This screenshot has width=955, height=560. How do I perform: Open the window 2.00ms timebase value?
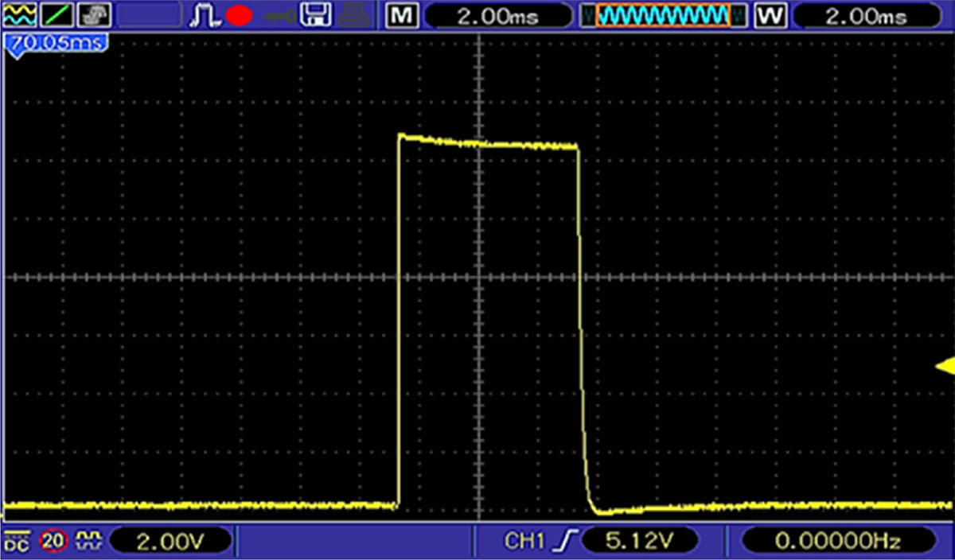pos(865,15)
